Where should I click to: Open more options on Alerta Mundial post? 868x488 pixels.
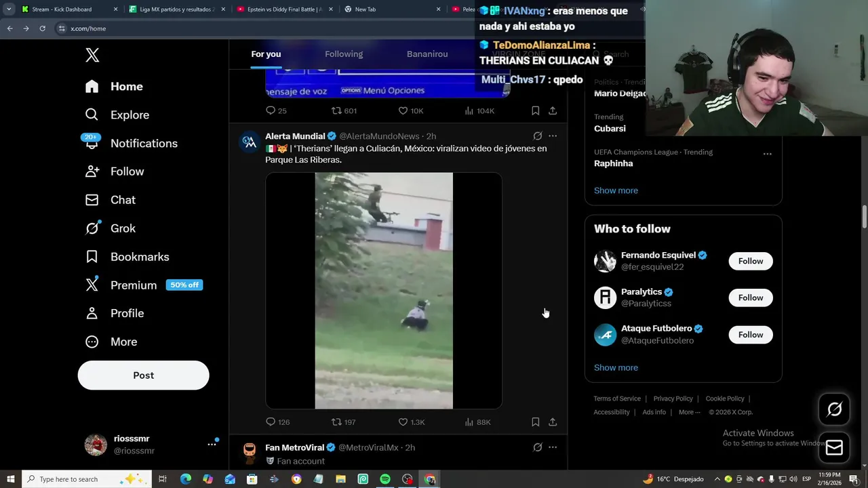pos(553,136)
